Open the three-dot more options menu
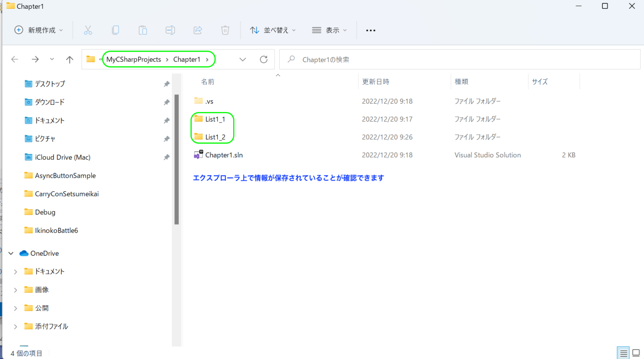Image resolution: width=644 pixels, height=359 pixels. point(371,30)
